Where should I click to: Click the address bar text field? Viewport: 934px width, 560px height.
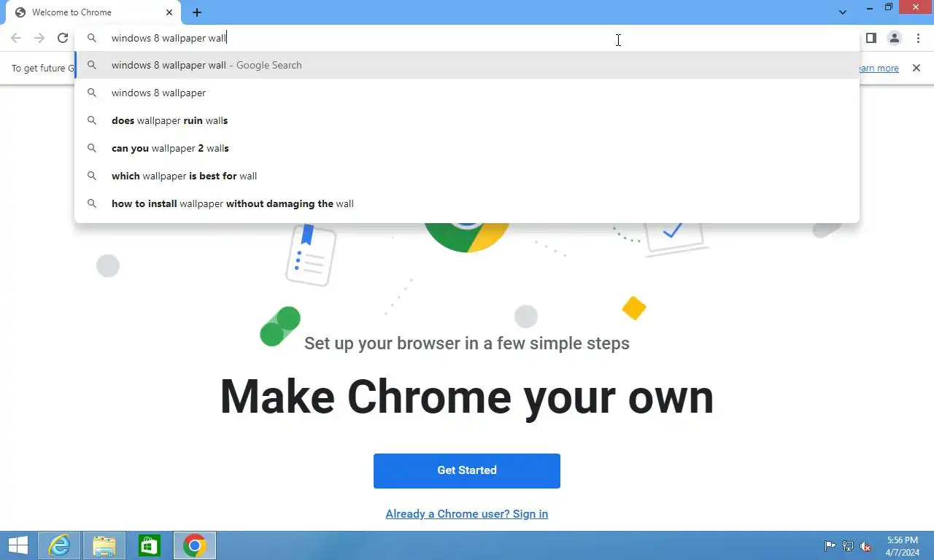click(467, 38)
